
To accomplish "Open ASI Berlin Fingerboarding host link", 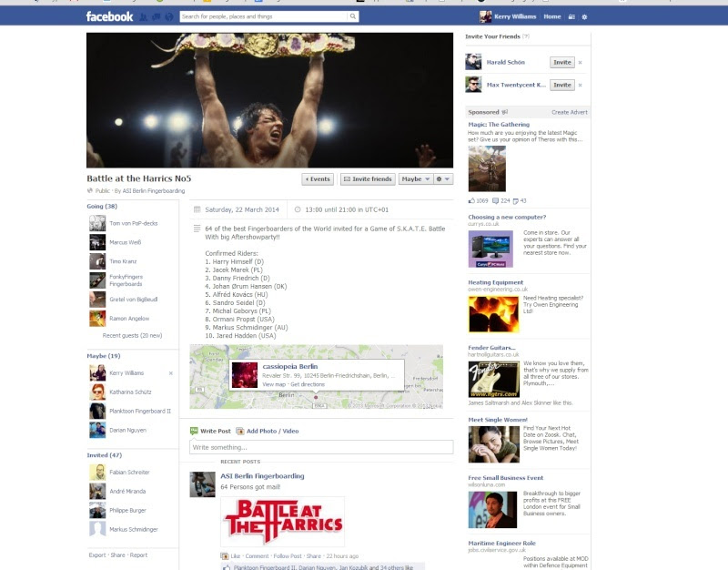I will click(153, 191).
